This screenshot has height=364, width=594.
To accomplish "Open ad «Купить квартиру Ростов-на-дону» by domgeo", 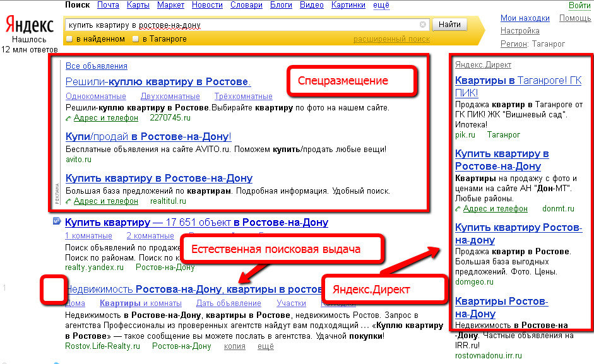I will coord(518,233).
